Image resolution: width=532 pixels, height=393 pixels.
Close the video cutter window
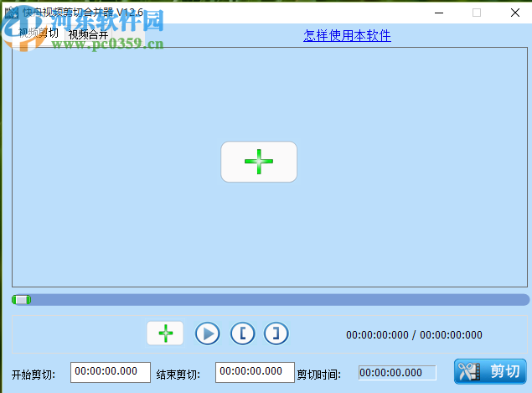point(513,12)
